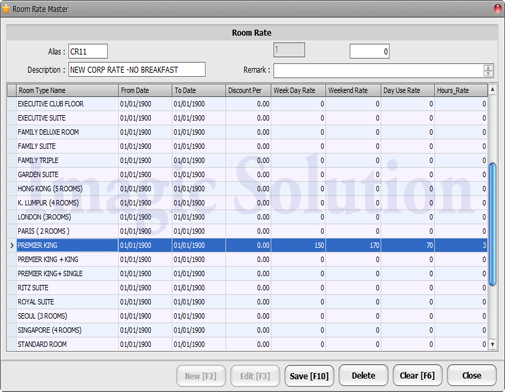The height and width of the screenshot is (392, 505).
Task: Click the Hours_Rate column header
Action: click(x=461, y=90)
